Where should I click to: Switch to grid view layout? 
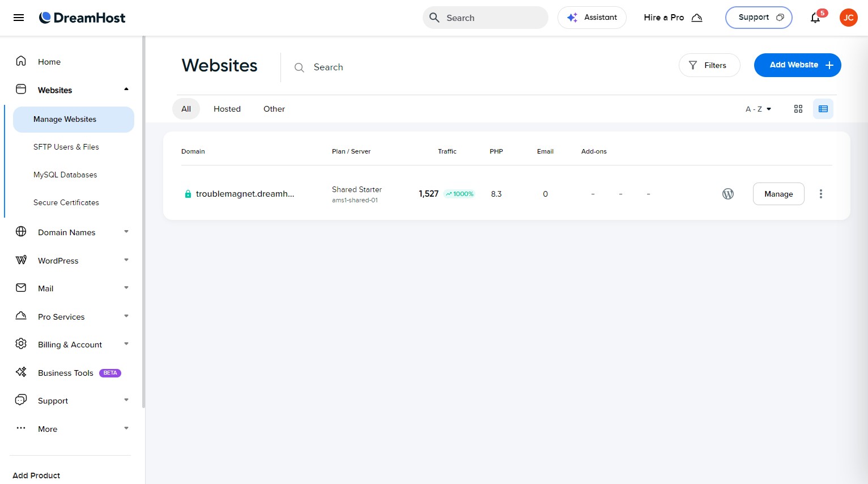[798, 109]
